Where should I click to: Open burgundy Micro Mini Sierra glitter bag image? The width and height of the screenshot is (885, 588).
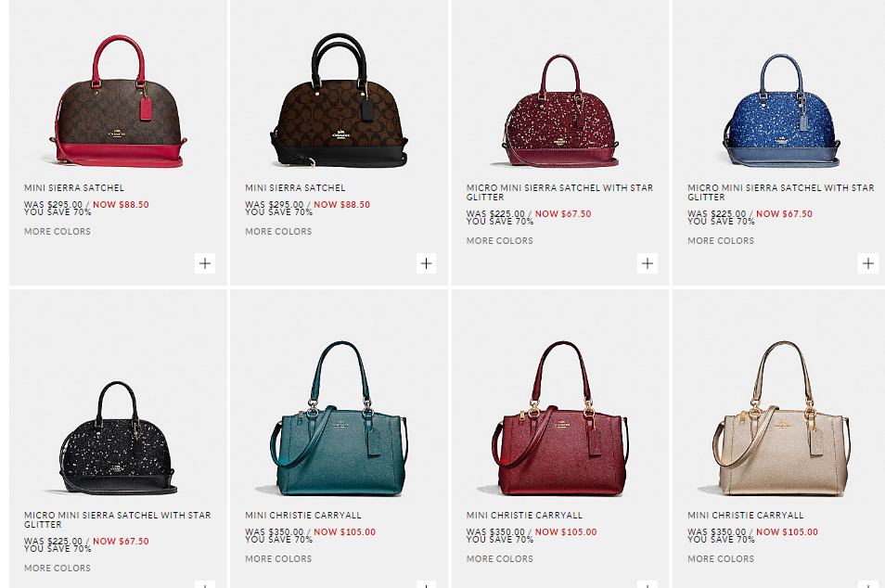coord(560,110)
